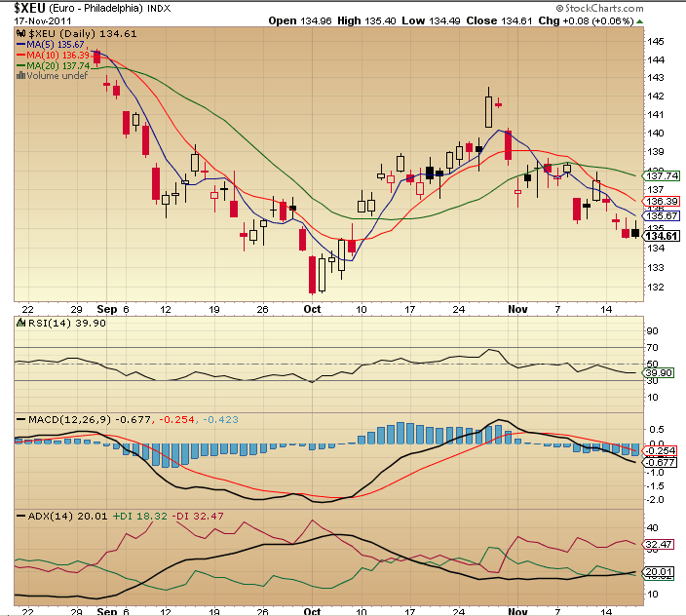Image resolution: width=686 pixels, height=616 pixels.
Task: Click the blue 135.67 price axis tag
Action: click(661, 215)
